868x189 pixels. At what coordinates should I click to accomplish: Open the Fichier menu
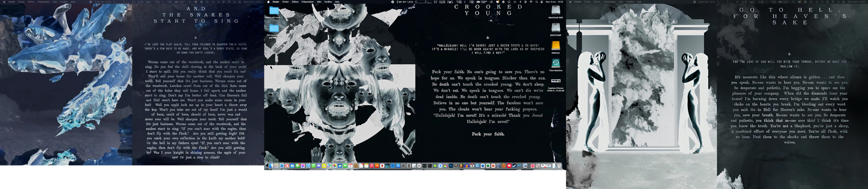coord(286,2)
